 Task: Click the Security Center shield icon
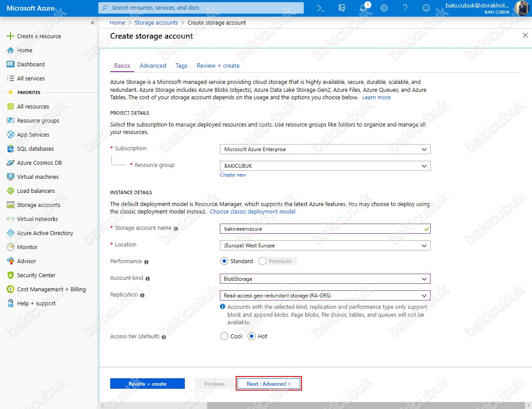[x=11, y=275]
